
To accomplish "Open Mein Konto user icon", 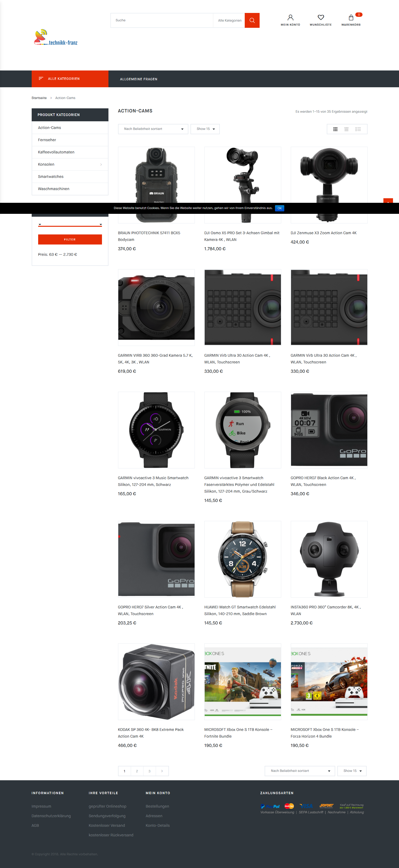I will click(290, 17).
